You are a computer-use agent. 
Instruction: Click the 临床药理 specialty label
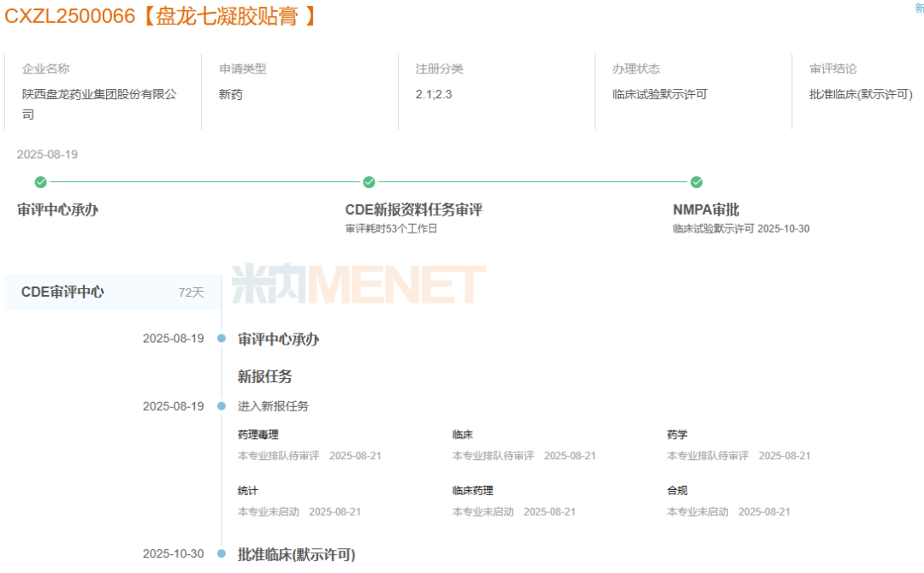pos(472,491)
